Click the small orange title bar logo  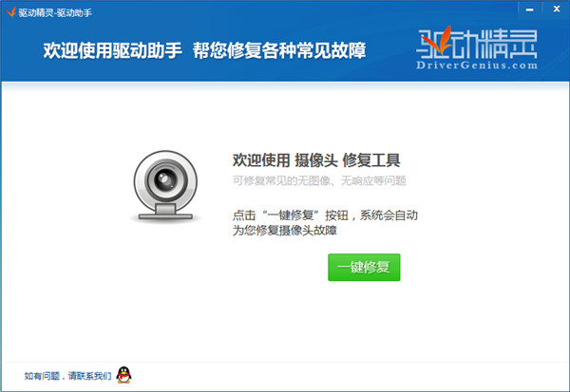pyautogui.click(x=10, y=12)
